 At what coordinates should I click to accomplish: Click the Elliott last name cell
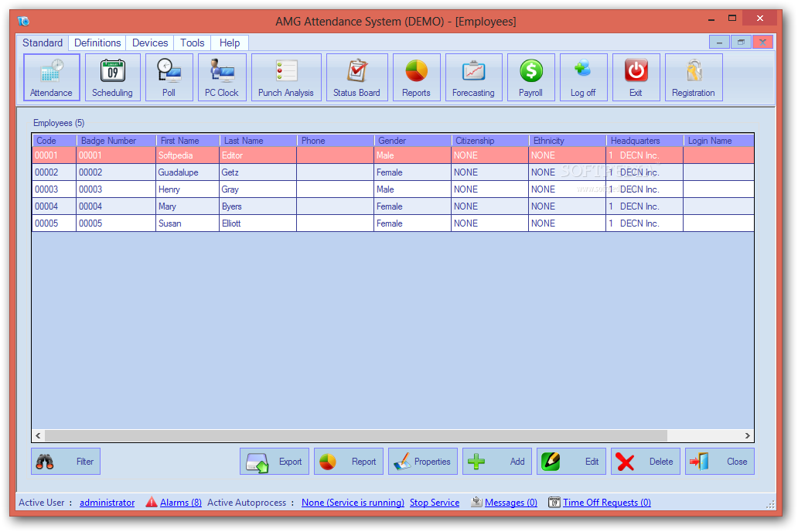258,223
